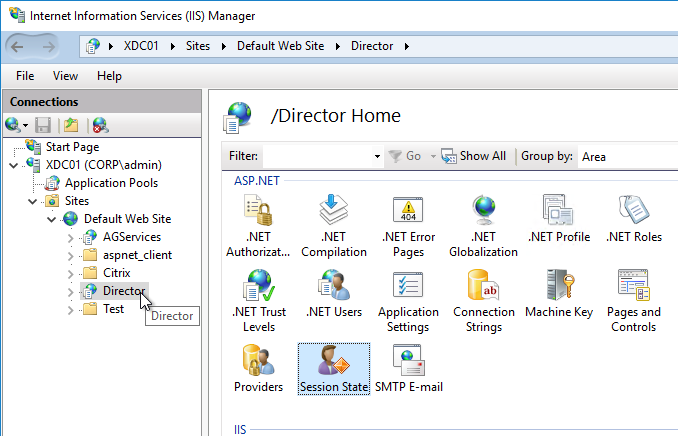Image resolution: width=678 pixels, height=436 pixels.
Task: Open the Providers feature
Action: pos(259,369)
